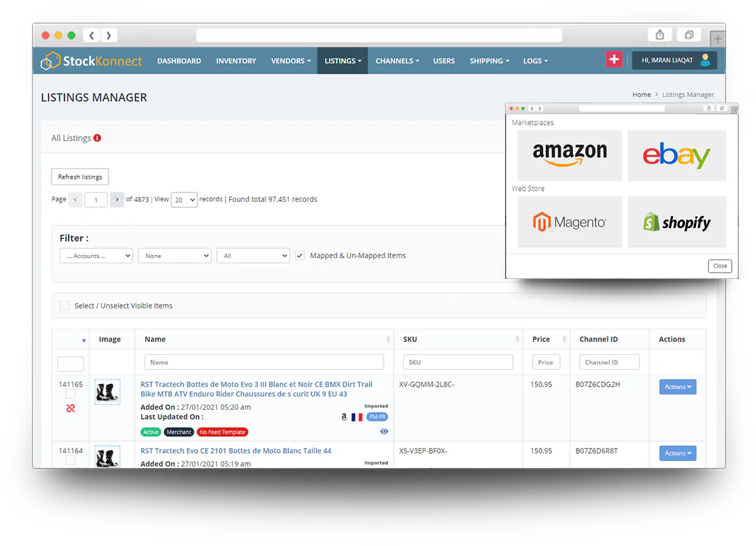Close the Marketplaces popup
The height and width of the screenshot is (546, 756).
[720, 266]
